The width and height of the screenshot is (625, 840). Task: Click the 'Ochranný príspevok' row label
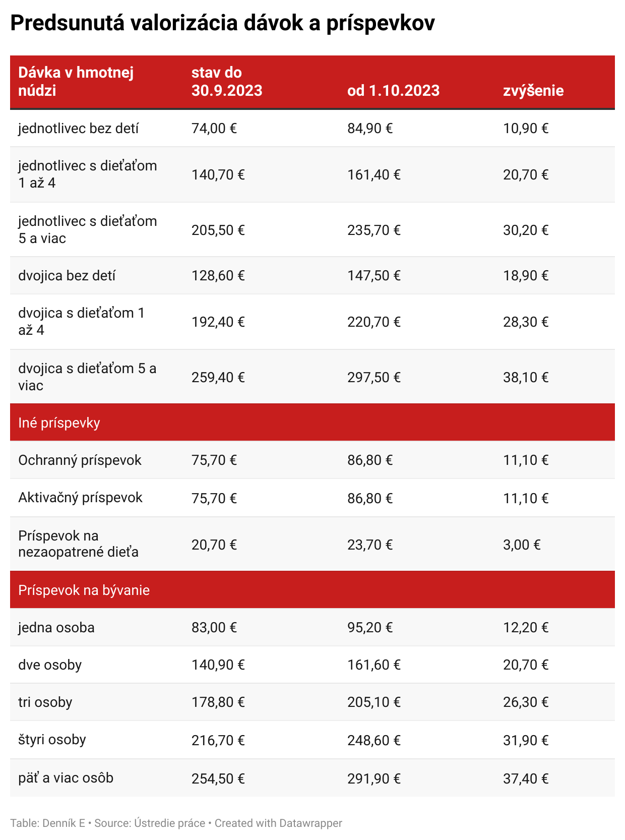80,460
